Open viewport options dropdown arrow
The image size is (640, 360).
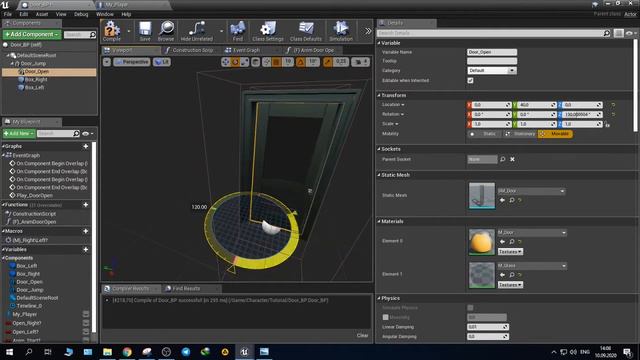point(107,62)
